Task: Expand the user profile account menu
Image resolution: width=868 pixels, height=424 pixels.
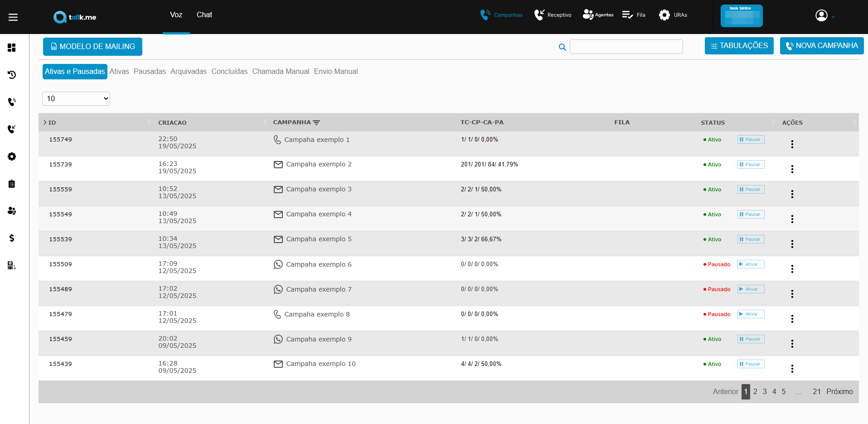Action: (824, 16)
